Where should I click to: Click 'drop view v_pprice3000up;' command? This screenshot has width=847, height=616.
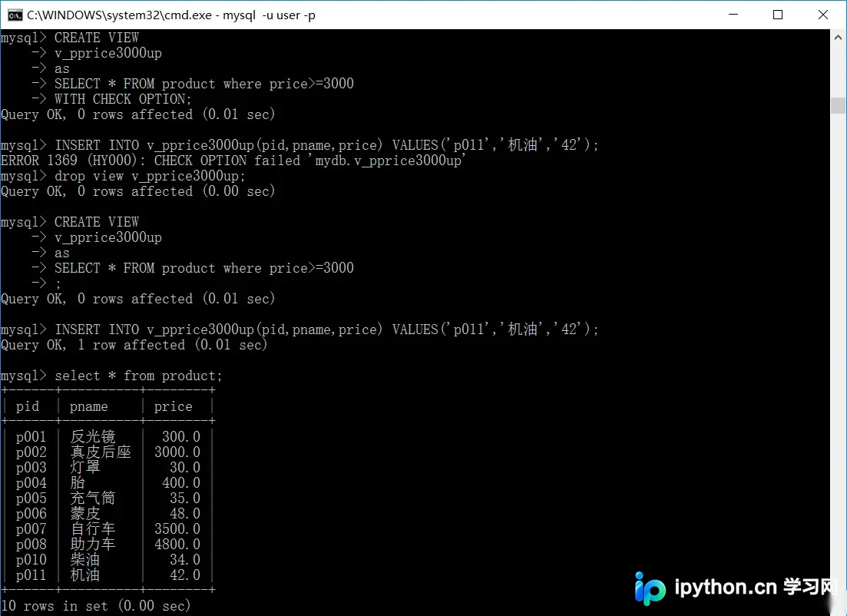(x=150, y=176)
